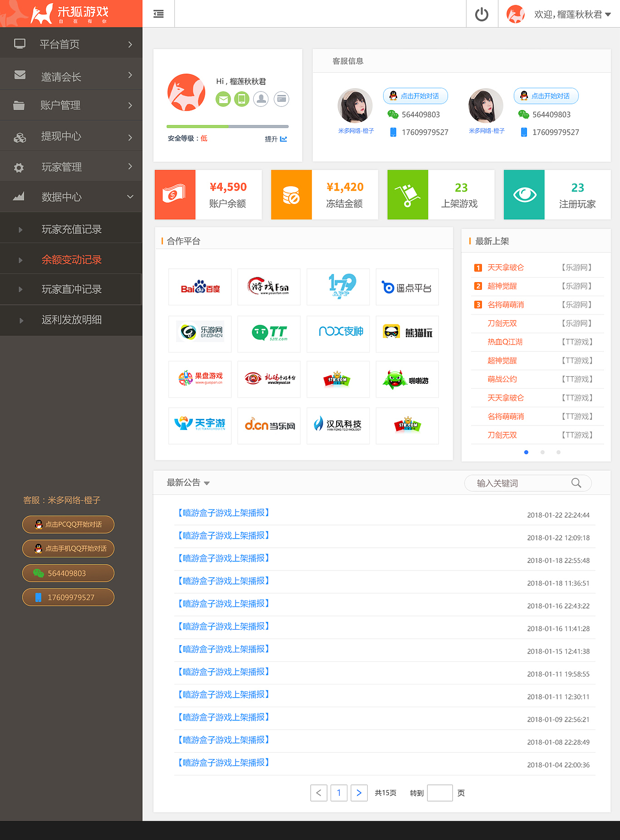Click the registered players eye icon

pos(524,194)
